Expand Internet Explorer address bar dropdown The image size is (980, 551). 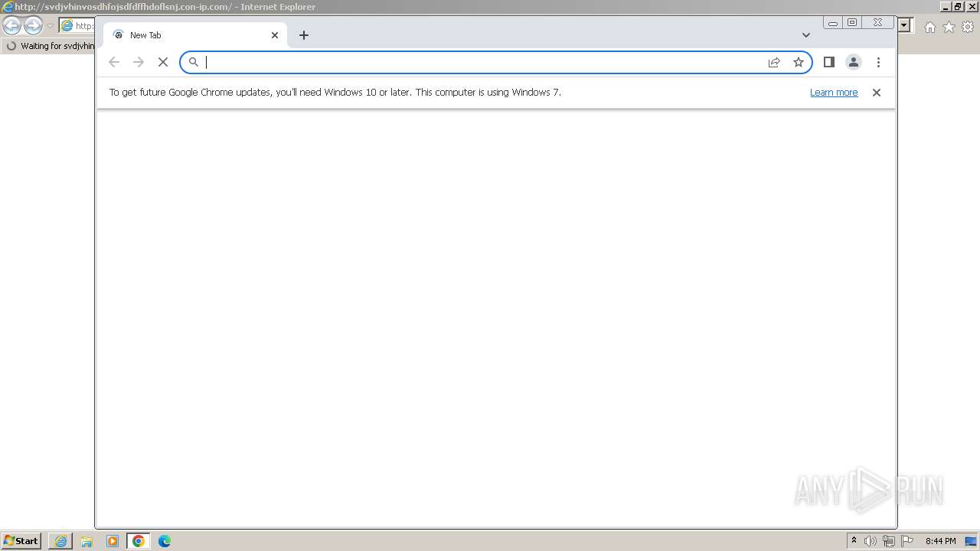(904, 25)
